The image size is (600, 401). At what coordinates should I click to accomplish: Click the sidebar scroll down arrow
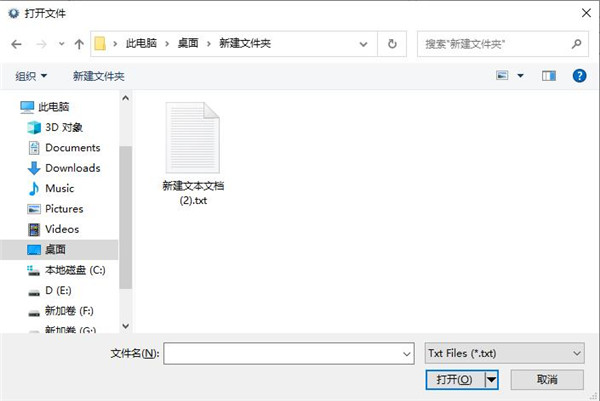click(x=126, y=326)
